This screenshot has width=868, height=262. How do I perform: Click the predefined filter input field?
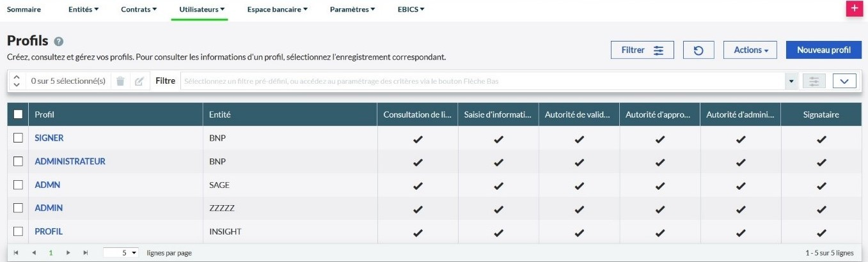click(483, 81)
